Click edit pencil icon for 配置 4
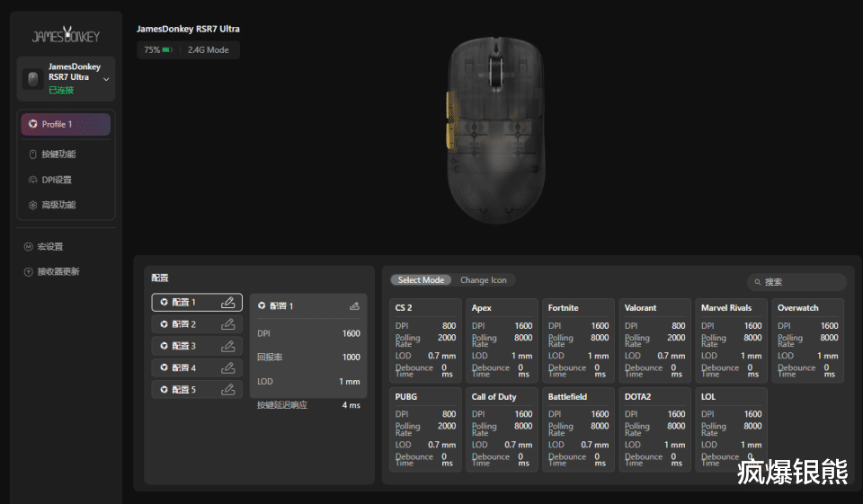Image resolution: width=863 pixels, height=504 pixels. pyautogui.click(x=227, y=367)
